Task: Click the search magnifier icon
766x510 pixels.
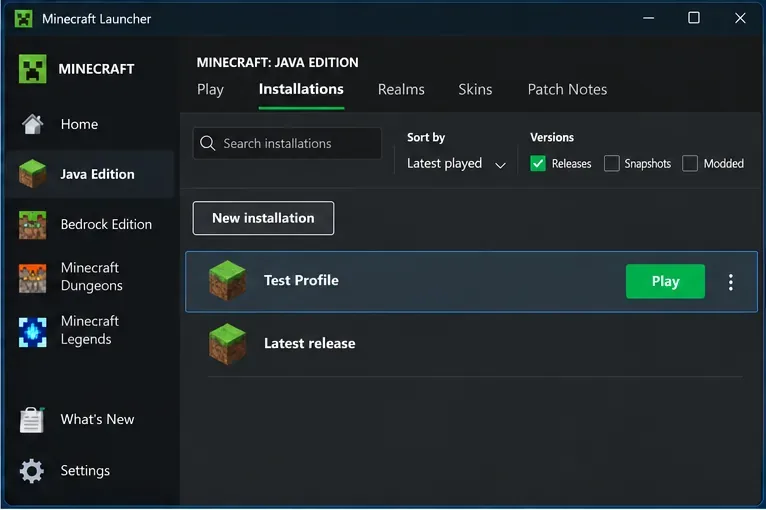Action: coord(208,143)
